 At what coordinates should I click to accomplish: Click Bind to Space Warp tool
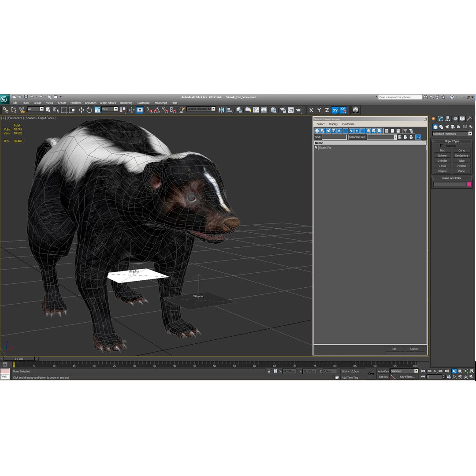pyautogui.click(x=22, y=110)
